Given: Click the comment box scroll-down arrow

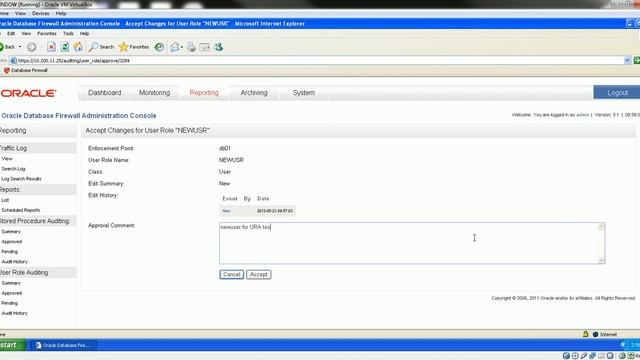Looking at the screenshot, I should click(601, 260).
